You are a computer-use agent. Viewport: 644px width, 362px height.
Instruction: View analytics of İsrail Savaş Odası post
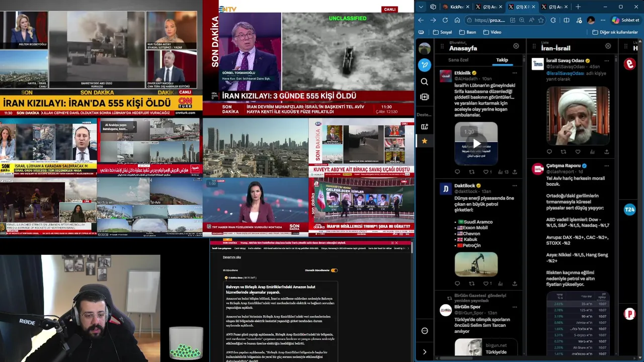pos(592,152)
